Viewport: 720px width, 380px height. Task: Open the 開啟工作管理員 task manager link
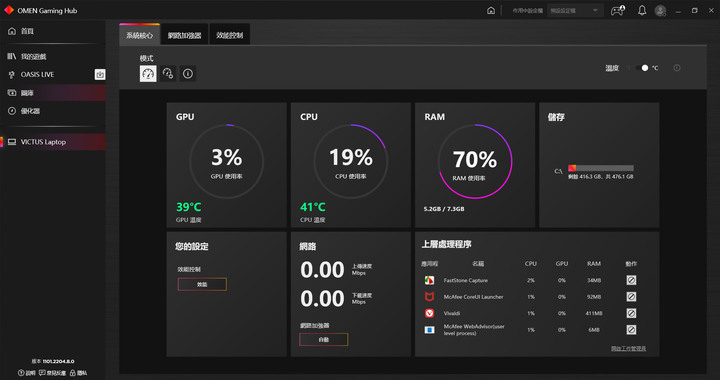tap(628, 349)
